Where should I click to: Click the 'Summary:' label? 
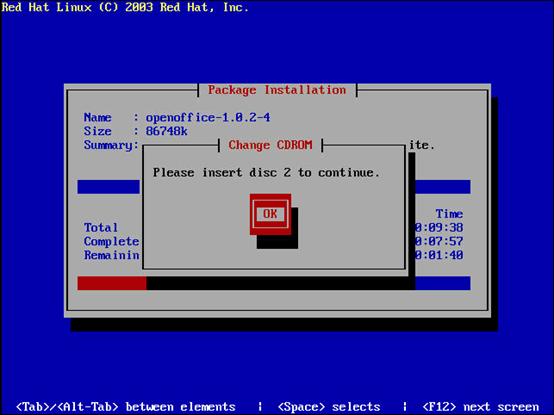[111, 145]
